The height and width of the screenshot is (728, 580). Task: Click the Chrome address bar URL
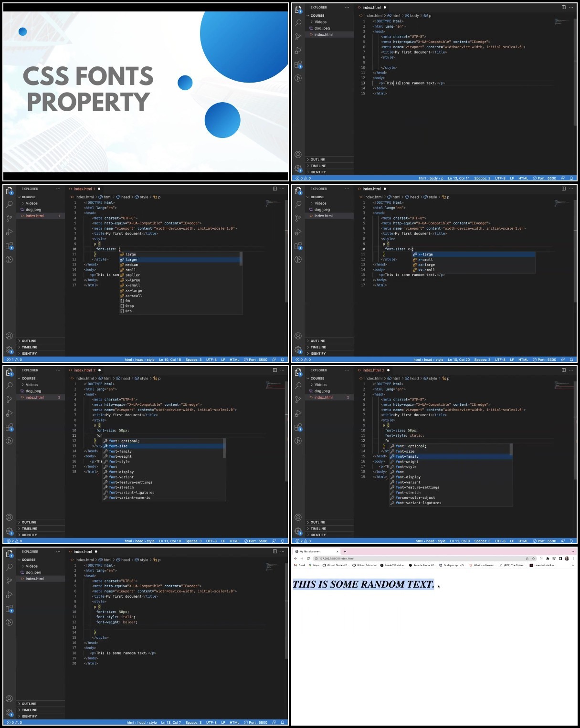click(337, 558)
